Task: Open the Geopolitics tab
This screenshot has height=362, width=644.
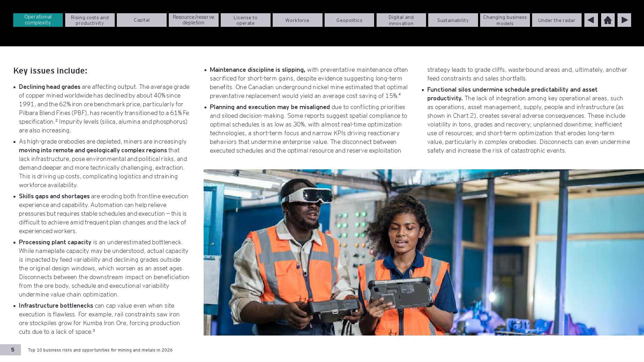Action: [x=349, y=20]
